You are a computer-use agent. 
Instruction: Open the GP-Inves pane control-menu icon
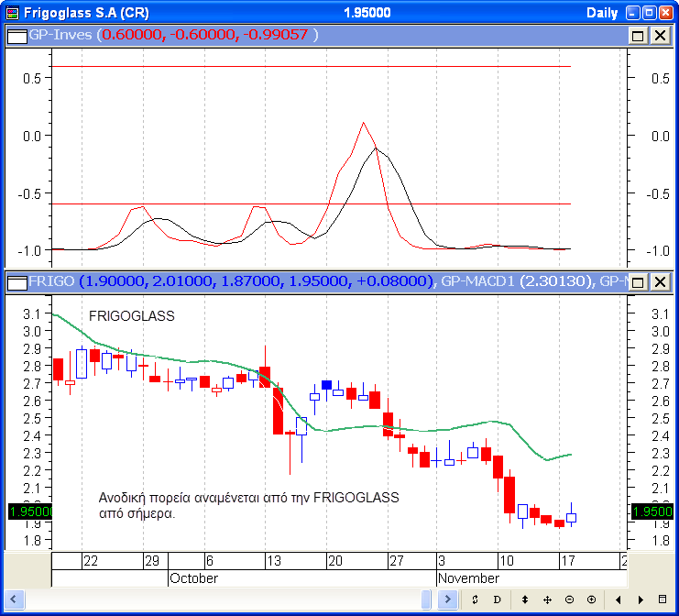[16, 35]
